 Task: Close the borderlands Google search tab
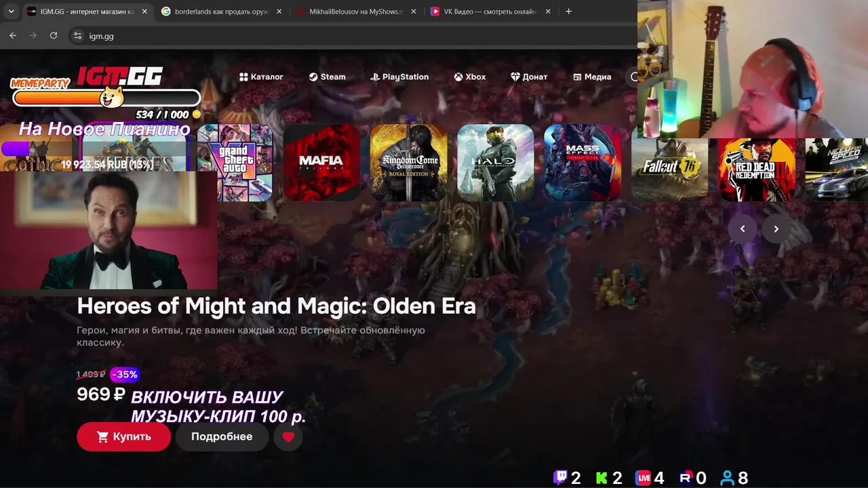(279, 12)
